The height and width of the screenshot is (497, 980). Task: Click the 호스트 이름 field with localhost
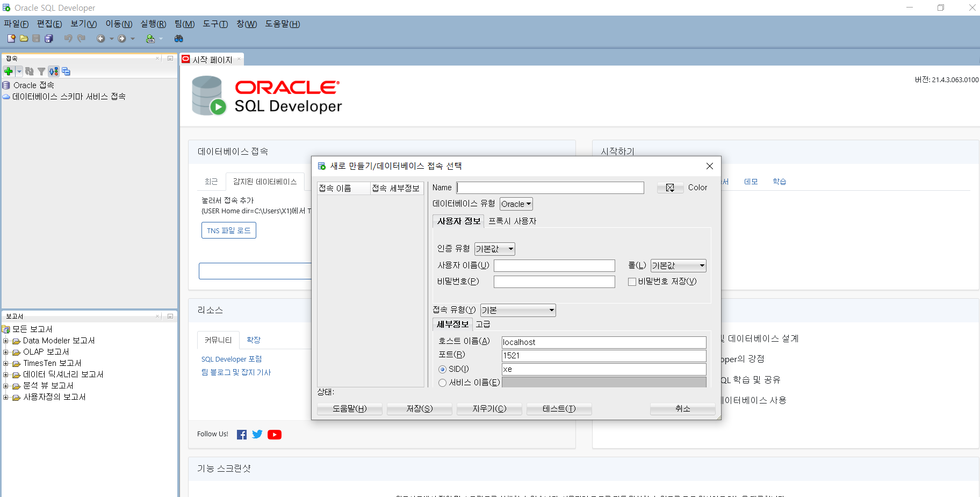(x=604, y=342)
